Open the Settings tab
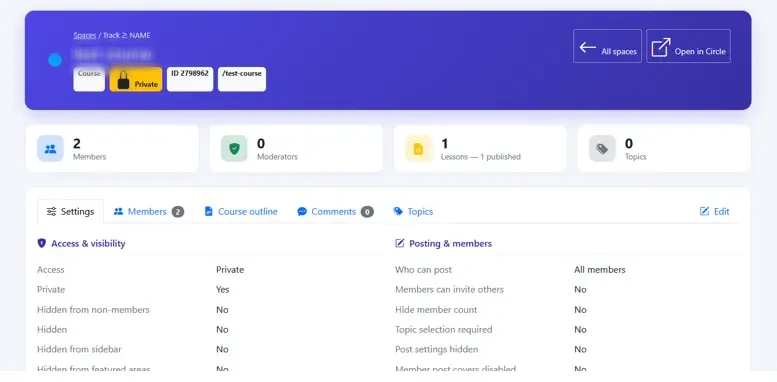777x382 pixels. tap(70, 212)
